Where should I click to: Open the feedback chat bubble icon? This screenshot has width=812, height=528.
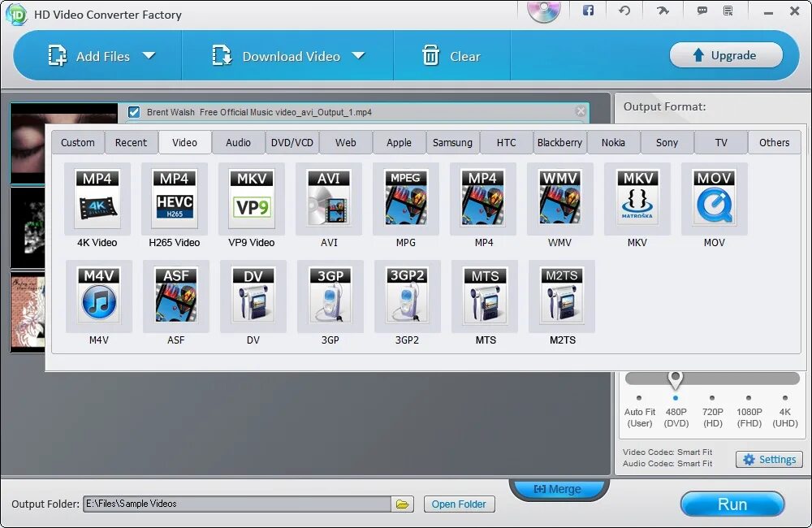click(x=702, y=11)
